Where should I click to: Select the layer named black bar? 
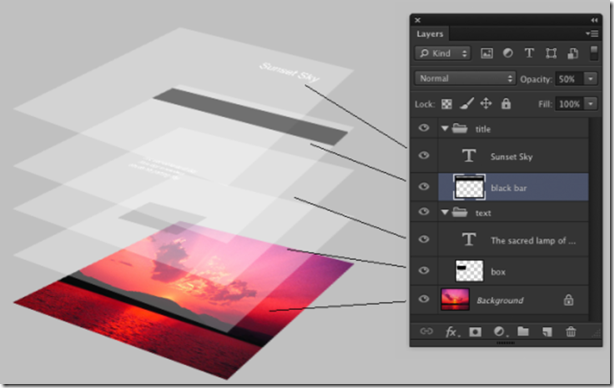coord(508,188)
